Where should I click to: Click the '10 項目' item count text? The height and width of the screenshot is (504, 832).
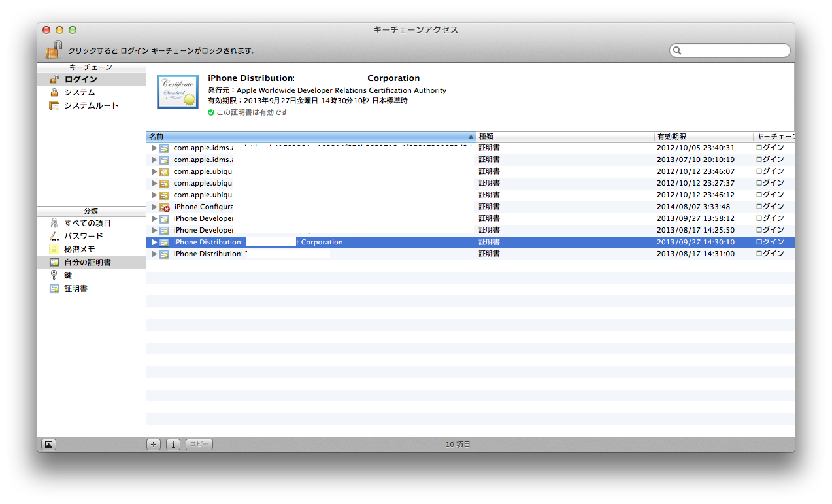[x=458, y=445]
